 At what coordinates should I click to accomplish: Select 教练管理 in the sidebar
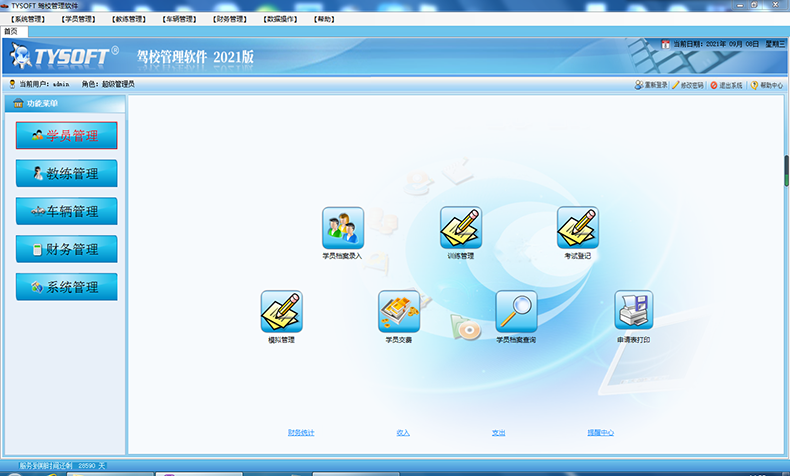coord(66,173)
